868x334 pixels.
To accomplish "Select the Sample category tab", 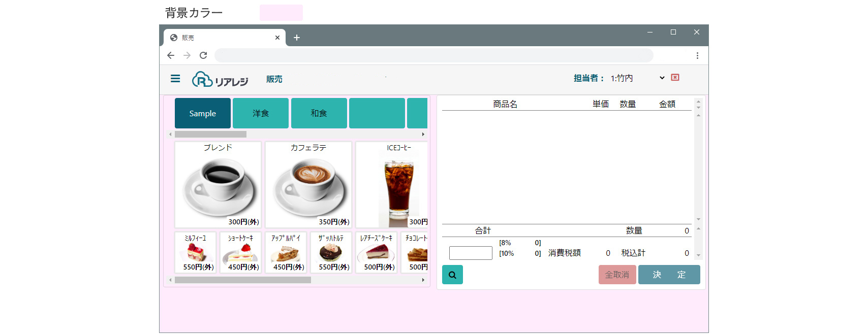I will 203,113.
